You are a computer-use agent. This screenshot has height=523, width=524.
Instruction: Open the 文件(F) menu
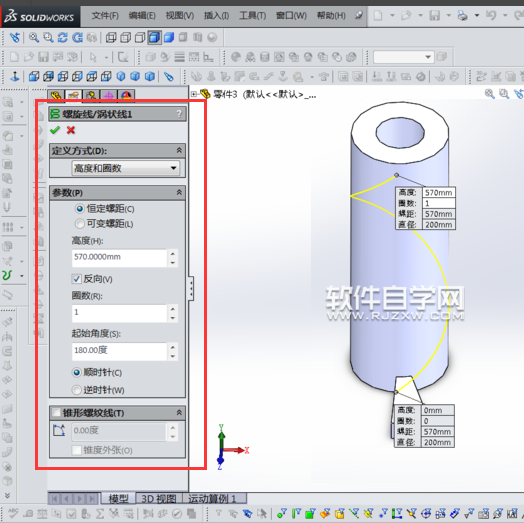click(105, 16)
